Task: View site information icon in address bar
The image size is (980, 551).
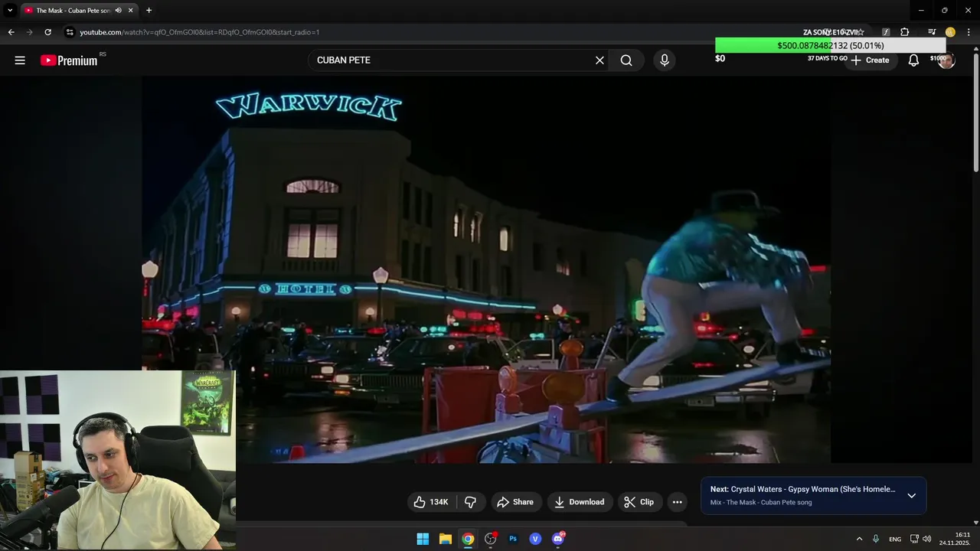Action: click(70, 32)
